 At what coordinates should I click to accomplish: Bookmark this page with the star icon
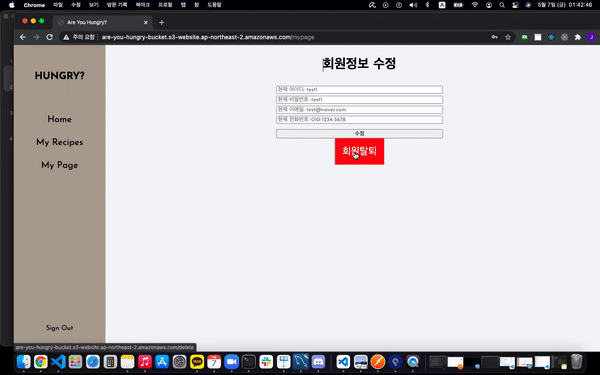coord(508,37)
